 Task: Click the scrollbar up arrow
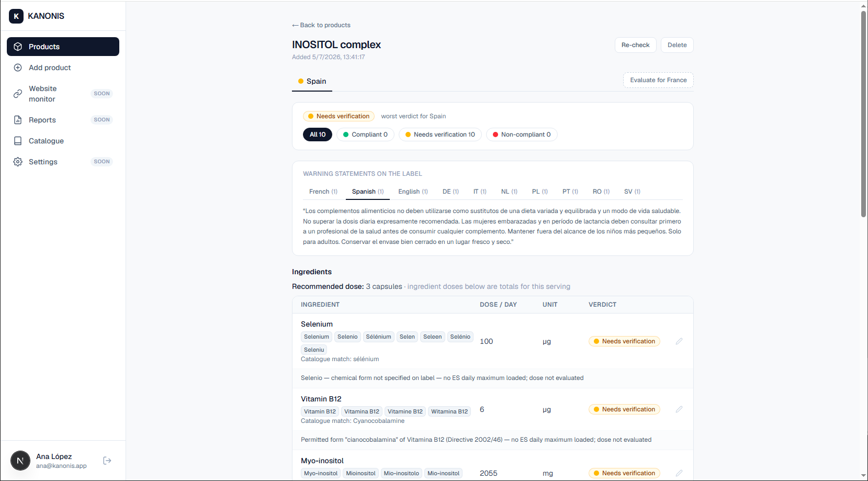point(864,6)
